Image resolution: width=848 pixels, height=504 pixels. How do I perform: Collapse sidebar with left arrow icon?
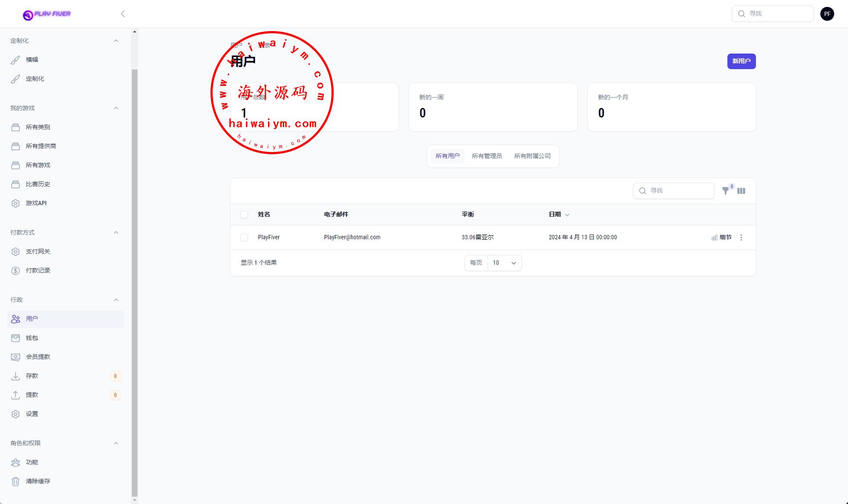123,14
